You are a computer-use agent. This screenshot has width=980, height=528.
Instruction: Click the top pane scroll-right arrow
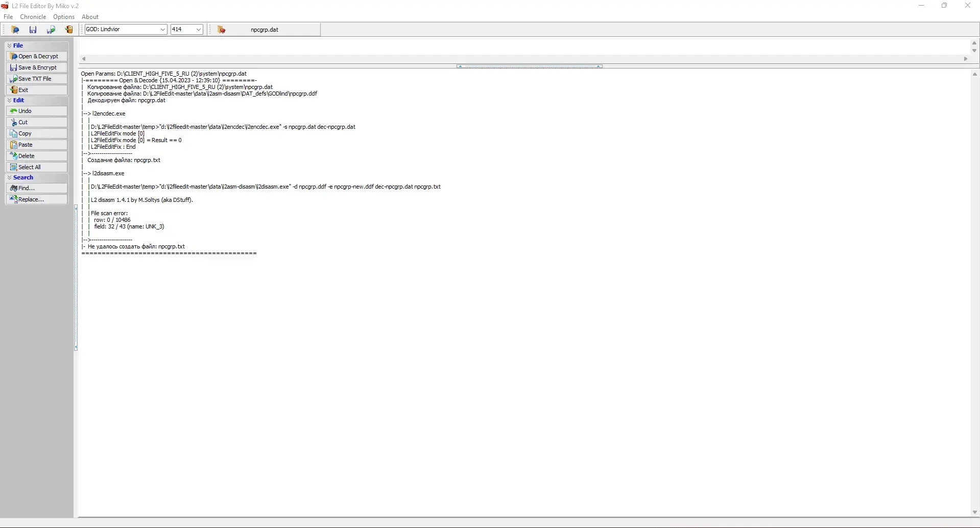coord(965,59)
